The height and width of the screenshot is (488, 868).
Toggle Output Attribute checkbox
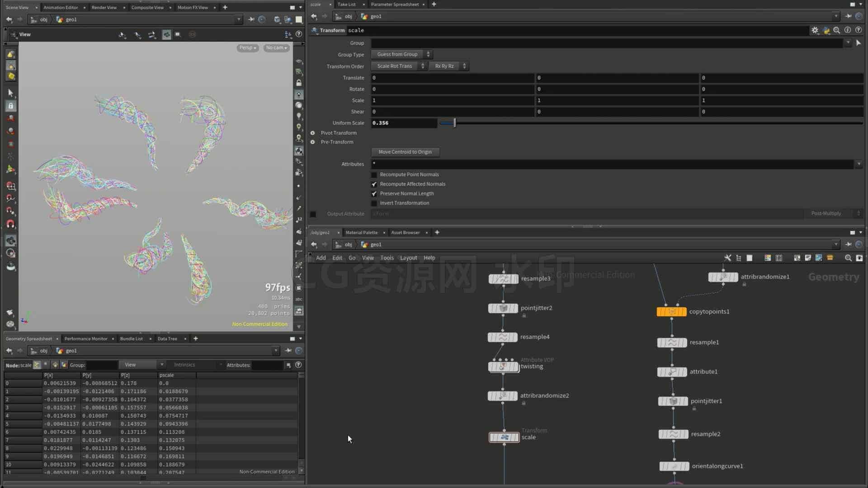[x=313, y=214]
